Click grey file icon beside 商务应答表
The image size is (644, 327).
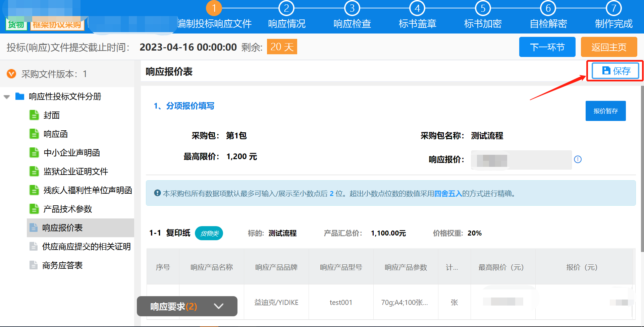34,265
